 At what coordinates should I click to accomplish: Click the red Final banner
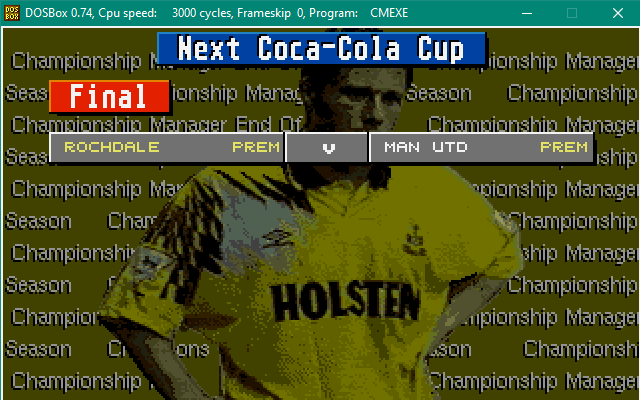tap(109, 96)
